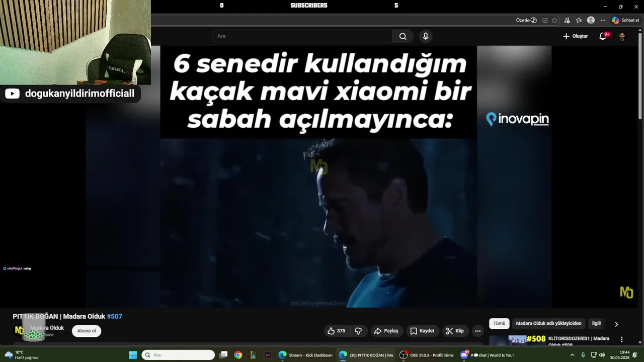The width and height of the screenshot is (644, 362).
Task: Switch to the PITTIK BOĞAN Edge taskbar window
Action: (x=366, y=355)
